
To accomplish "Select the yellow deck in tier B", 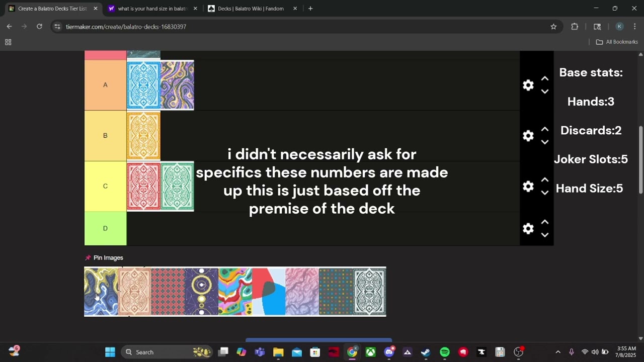I will click(143, 136).
